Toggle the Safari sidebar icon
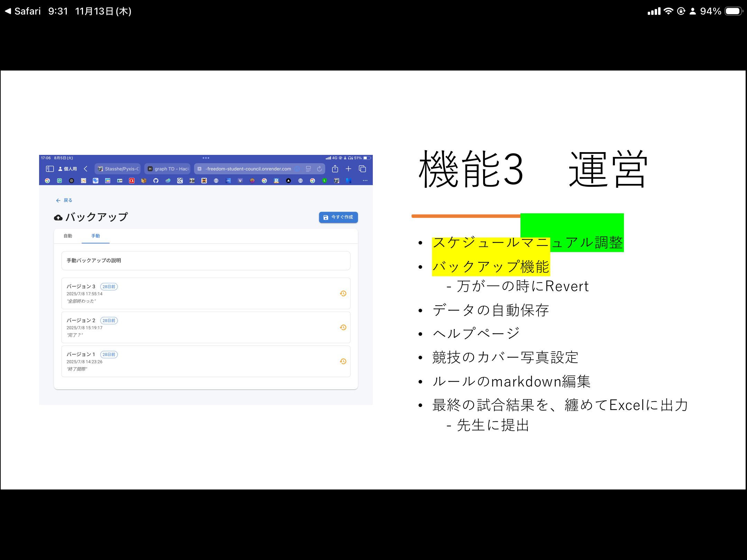 (x=49, y=169)
